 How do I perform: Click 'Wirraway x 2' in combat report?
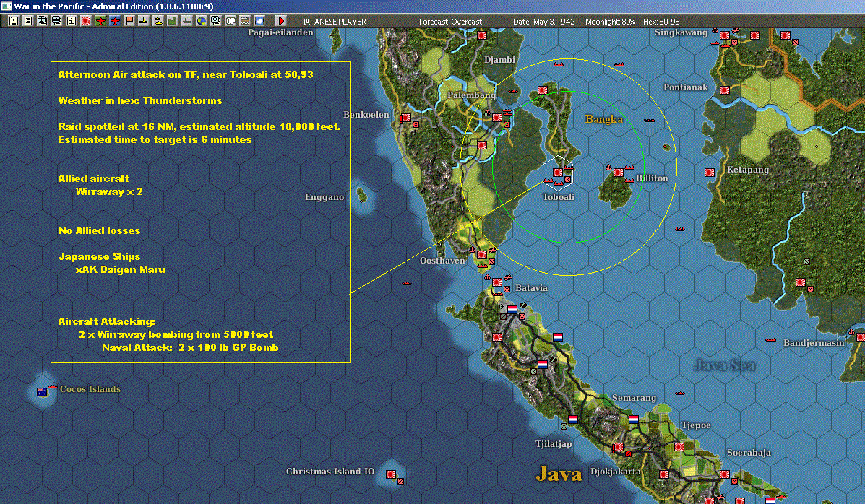tap(109, 191)
